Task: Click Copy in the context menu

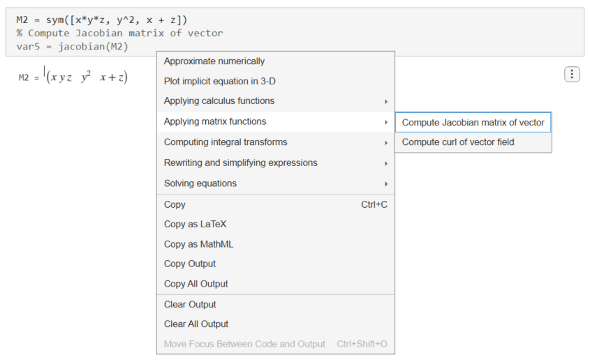Action: point(175,204)
